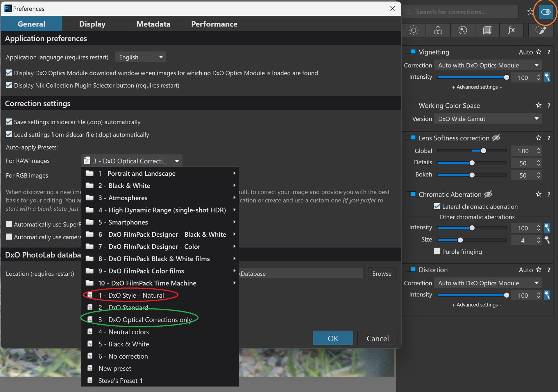
Task: Enable Purple fringing checkbox
Action: [437, 251]
